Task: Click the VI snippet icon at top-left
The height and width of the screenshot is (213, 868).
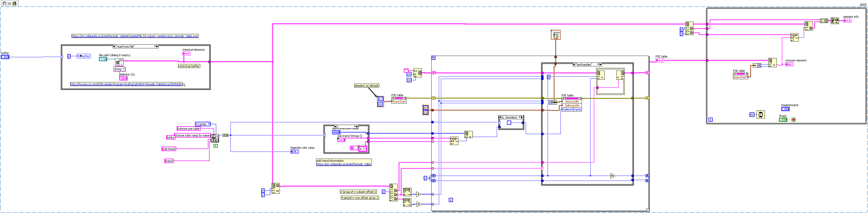Action: (15, 3)
